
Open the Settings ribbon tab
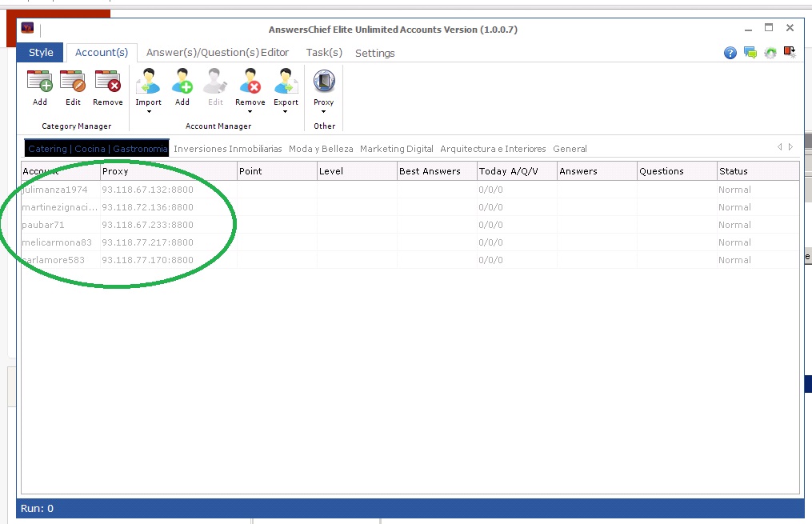tap(374, 53)
